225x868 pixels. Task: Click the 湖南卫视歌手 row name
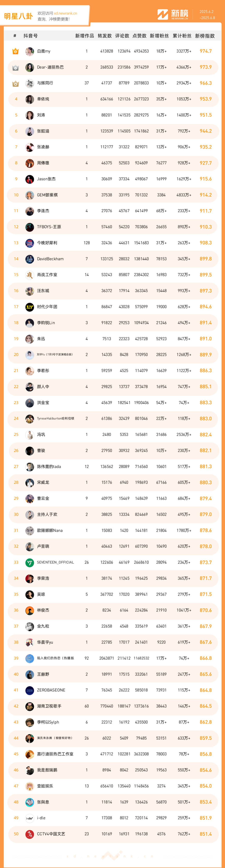49,706
